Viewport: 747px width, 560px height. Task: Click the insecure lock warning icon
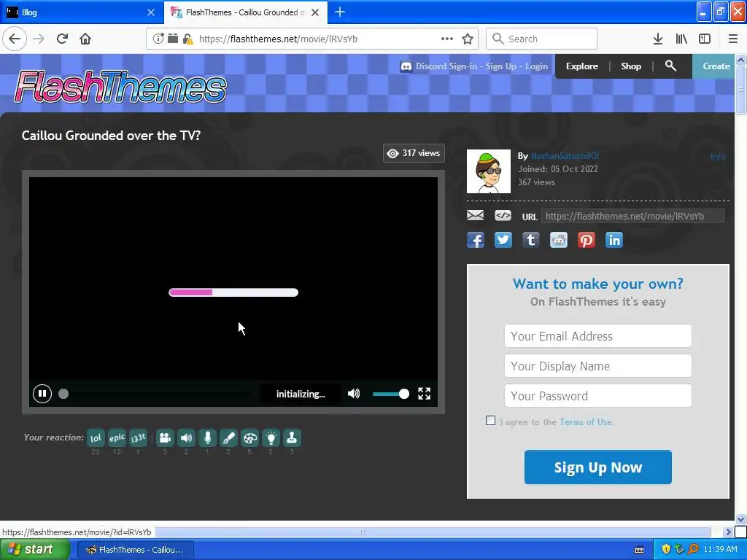(x=187, y=39)
